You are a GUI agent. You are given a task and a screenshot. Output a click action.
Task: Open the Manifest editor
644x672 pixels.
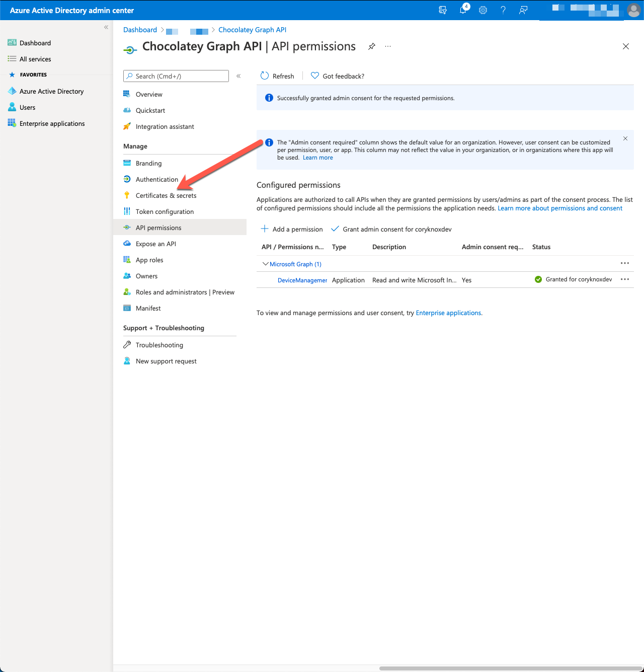coord(148,308)
